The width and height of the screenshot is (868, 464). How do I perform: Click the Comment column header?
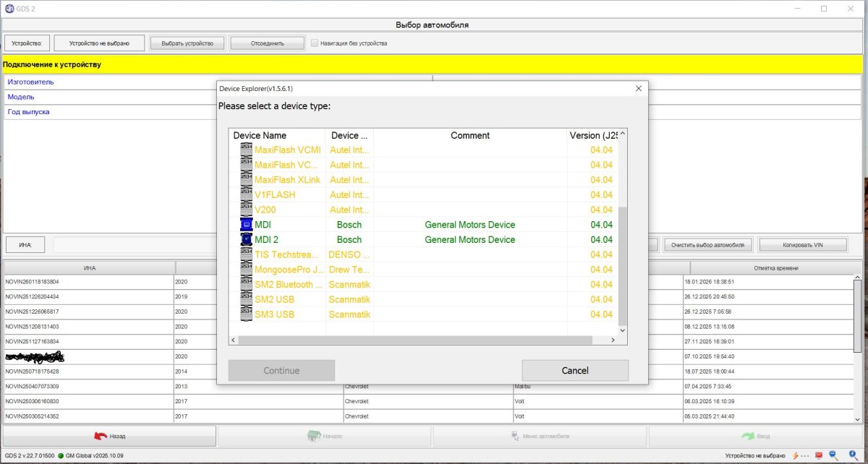(x=469, y=135)
